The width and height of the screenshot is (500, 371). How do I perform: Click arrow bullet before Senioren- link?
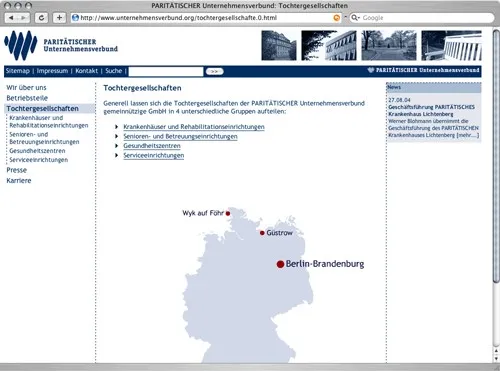point(117,136)
